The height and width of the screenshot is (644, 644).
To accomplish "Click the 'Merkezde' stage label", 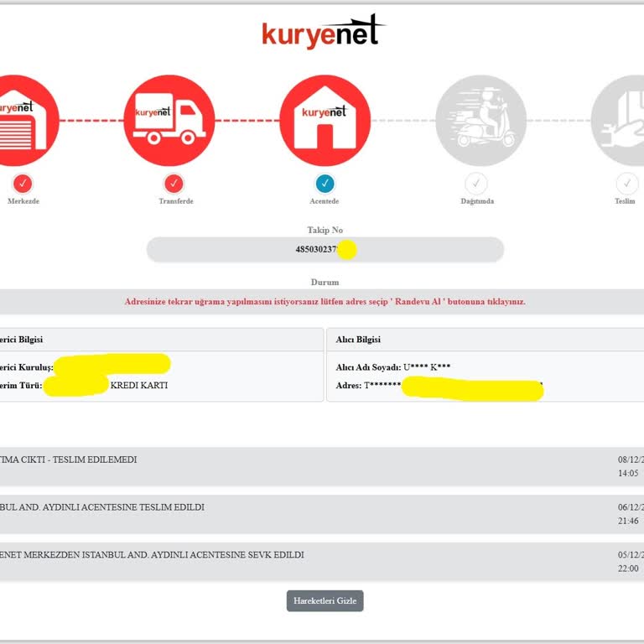I will pyautogui.click(x=23, y=201).
